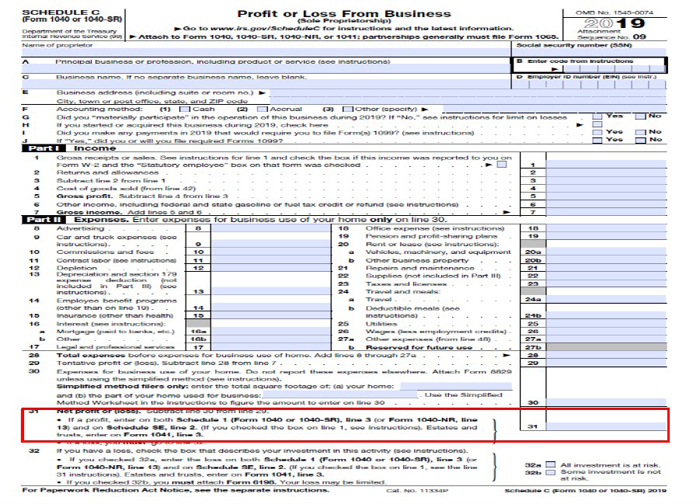Click the City, town, state, ZIP code field
This screenshot has width=700, height=504.
point(468,101)
